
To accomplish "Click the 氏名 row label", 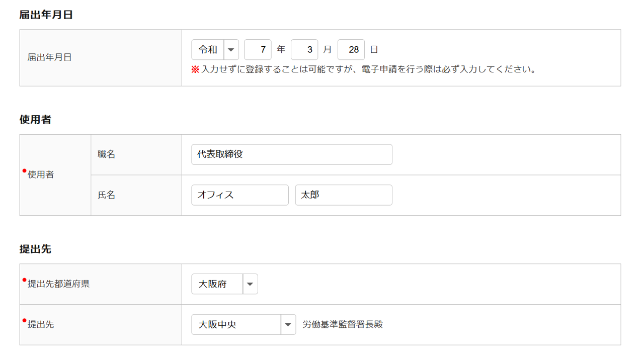I will 107,195.
